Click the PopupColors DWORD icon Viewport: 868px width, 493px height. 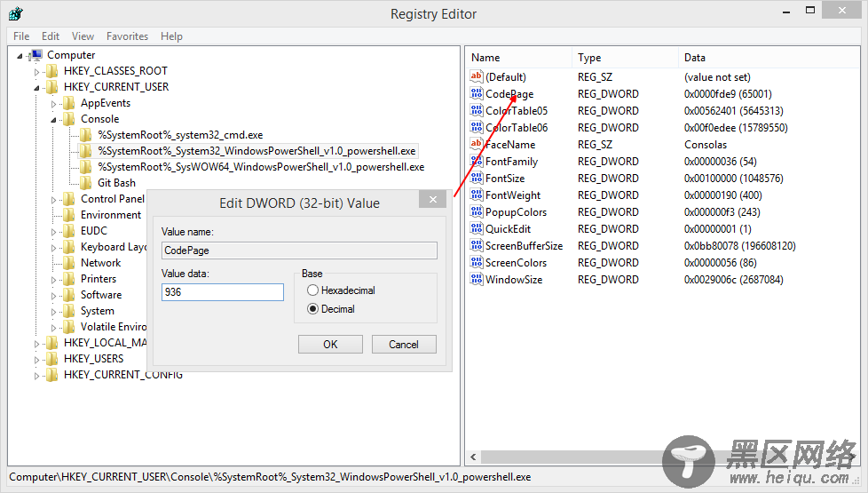pos(476,211)
